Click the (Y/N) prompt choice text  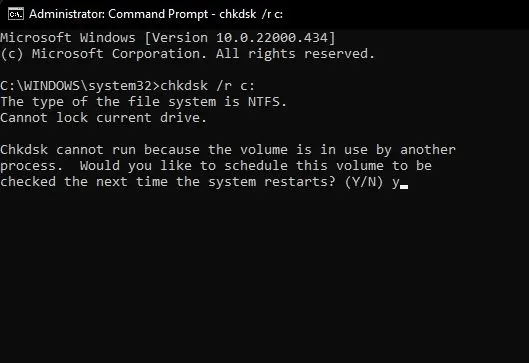tap(364, 182)
